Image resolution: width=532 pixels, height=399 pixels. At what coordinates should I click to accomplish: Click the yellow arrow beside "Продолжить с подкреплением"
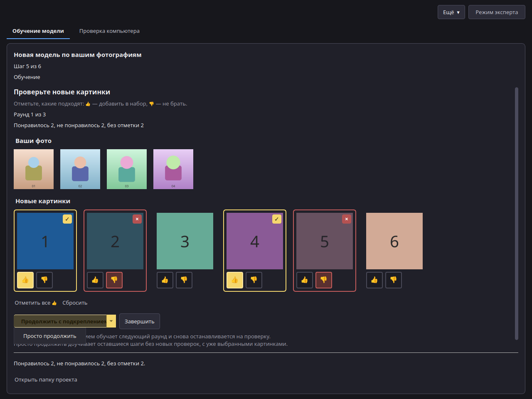(x=111, y=321)
